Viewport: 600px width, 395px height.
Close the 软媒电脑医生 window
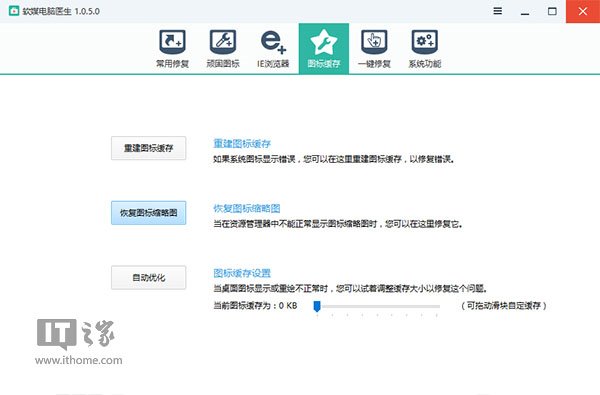[583, 11]
